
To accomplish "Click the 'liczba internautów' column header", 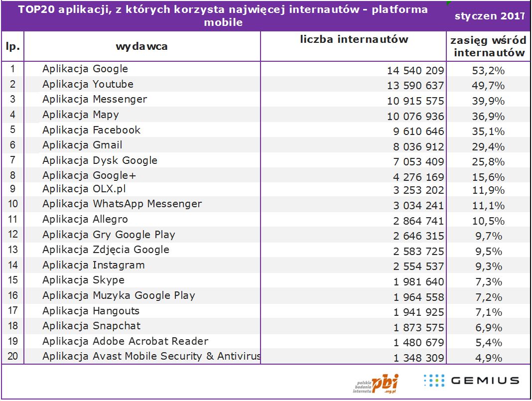I will pyautogui.click(x=354, y=39).
